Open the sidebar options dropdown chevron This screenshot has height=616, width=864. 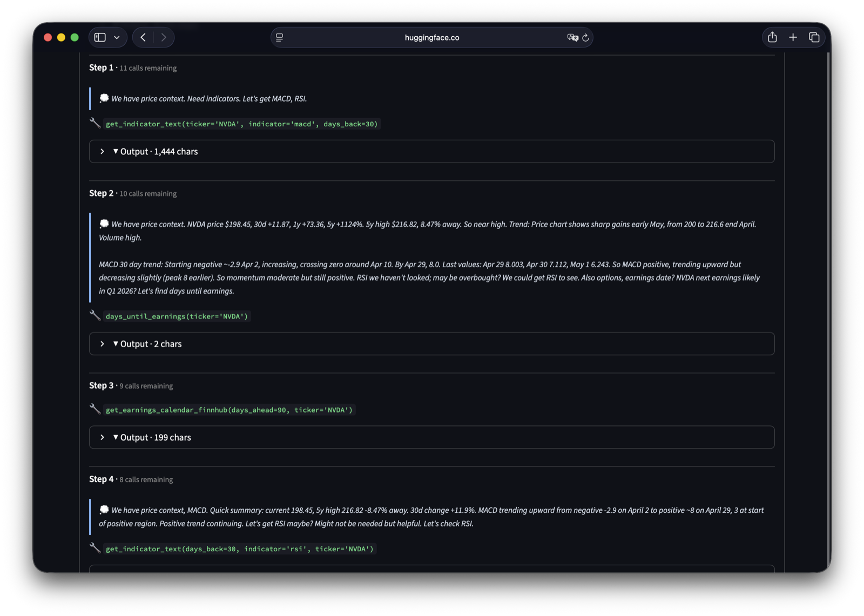(117, 37)
